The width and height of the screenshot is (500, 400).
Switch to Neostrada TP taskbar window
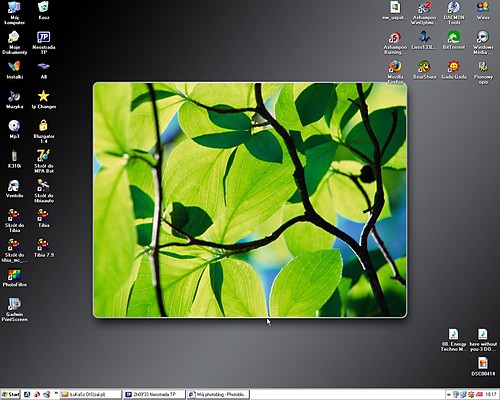point(154,394)
